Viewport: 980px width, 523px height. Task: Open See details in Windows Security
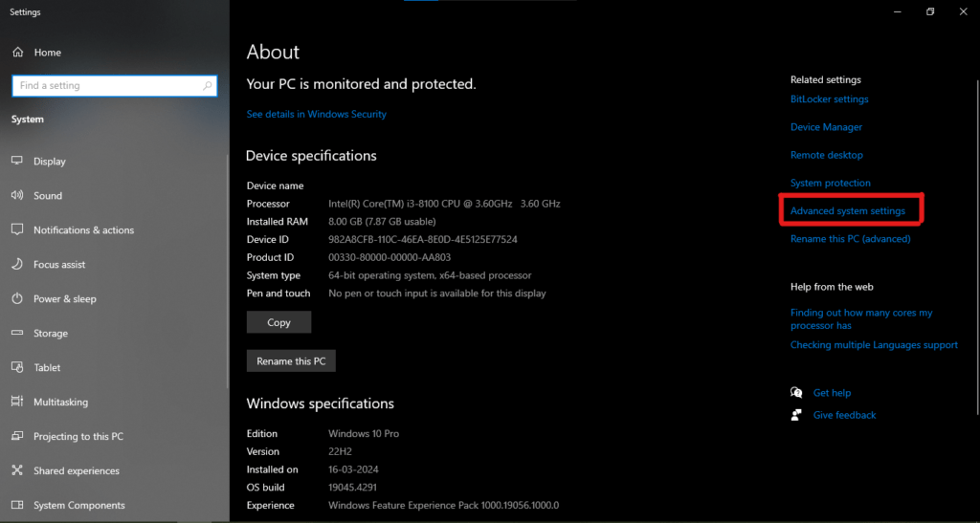click(x=316, y=114)
